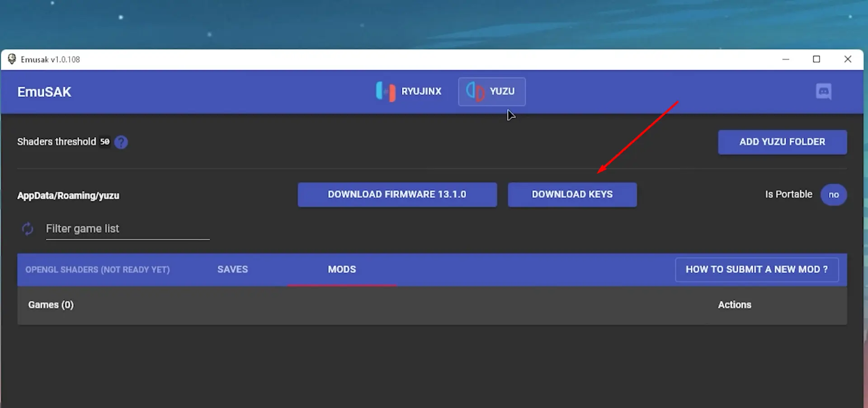Open the Discord link icon
This screenshot has width=868, height=408.
823,92
